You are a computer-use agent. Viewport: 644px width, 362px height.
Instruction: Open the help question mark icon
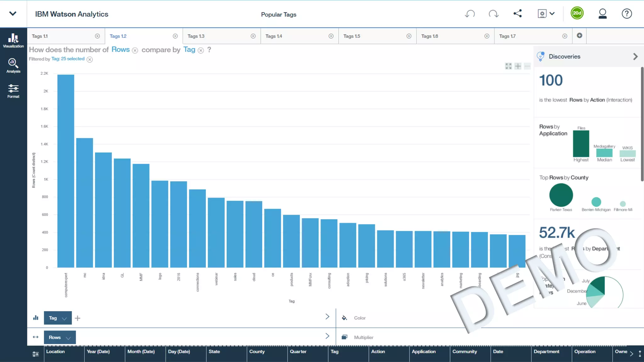(x=626, y=14)
